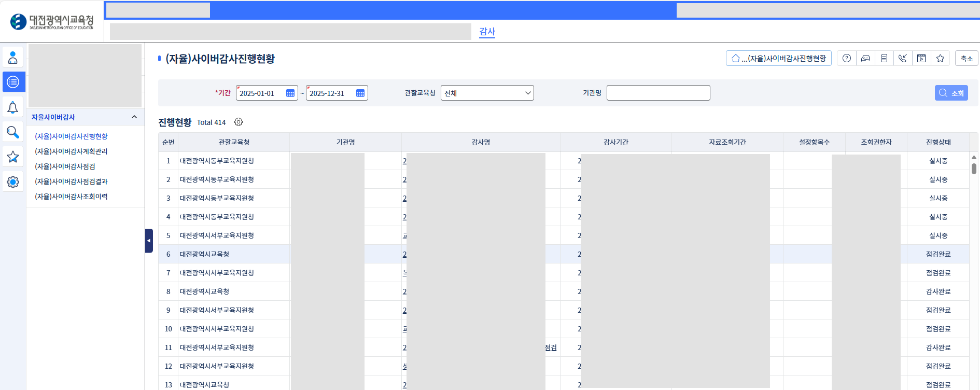
Task: Open the gear settings sidebar icon
Action: tap(13, 182)
